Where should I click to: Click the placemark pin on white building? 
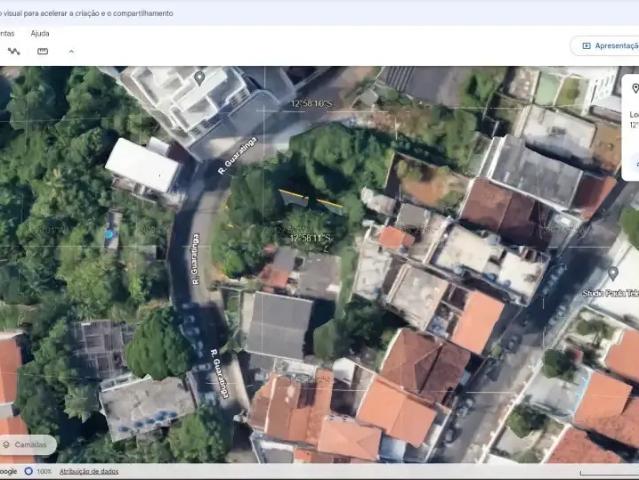[199, 78]
